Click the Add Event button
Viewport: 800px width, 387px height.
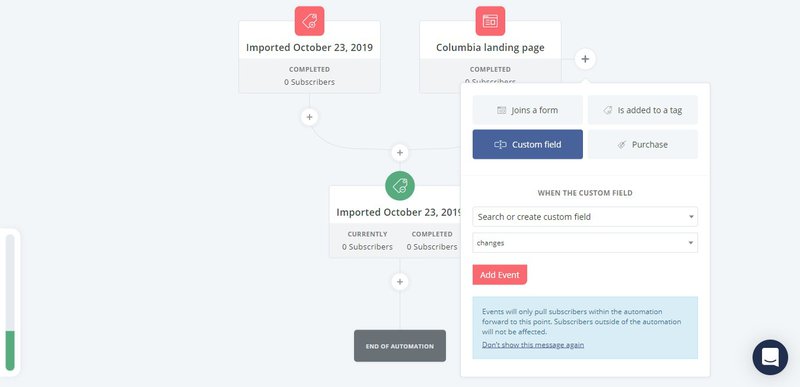coord(499,275)
